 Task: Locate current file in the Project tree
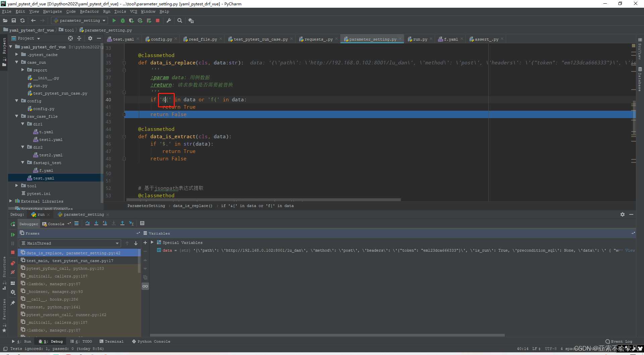pos(70,38)
